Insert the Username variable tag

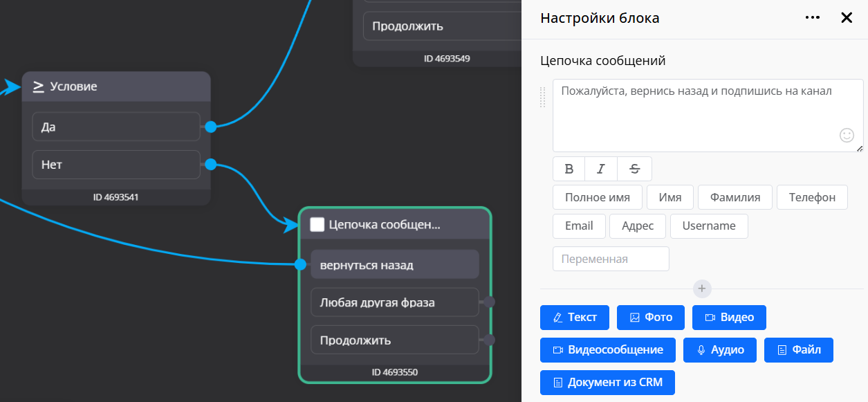point(709,226)
